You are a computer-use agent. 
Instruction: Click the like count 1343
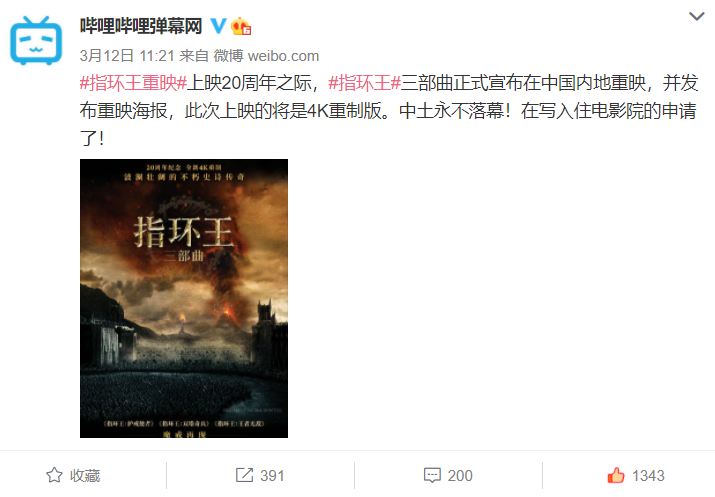[648, 476]
